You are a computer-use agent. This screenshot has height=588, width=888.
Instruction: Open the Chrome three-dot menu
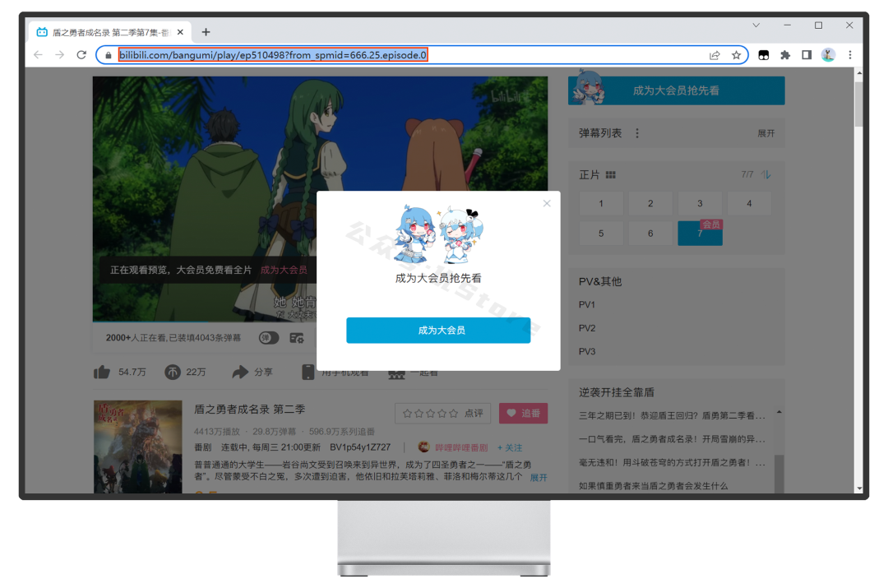pos(850,55)
